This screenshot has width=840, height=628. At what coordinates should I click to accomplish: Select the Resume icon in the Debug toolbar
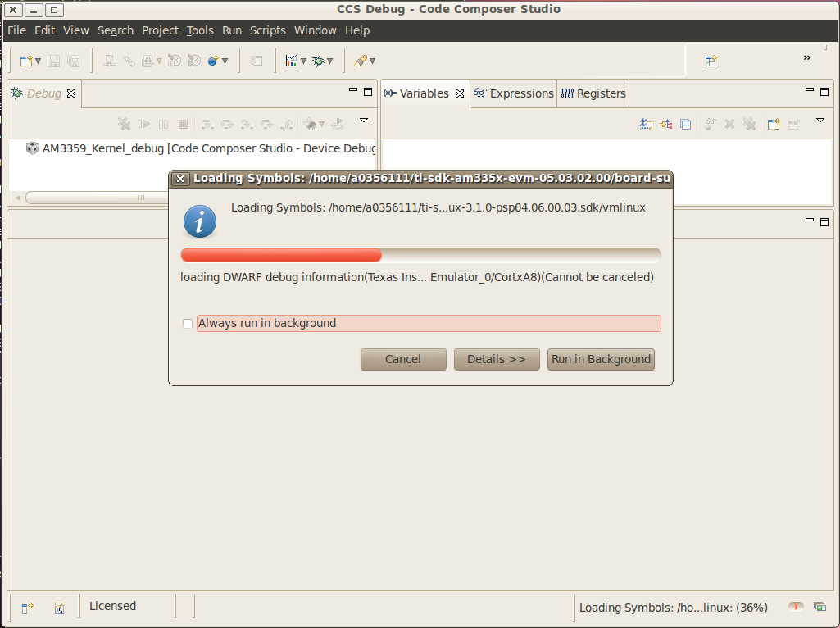[144, 124]
